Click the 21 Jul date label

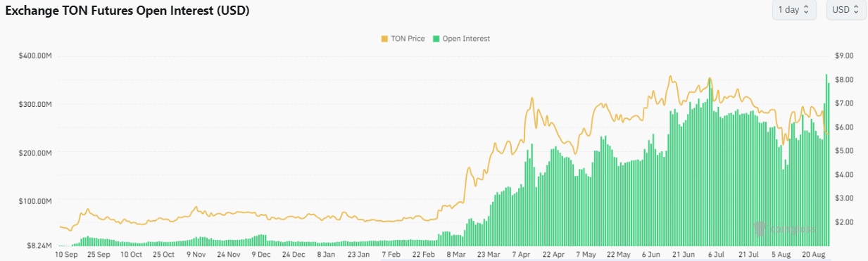click(x=748, y=255)
